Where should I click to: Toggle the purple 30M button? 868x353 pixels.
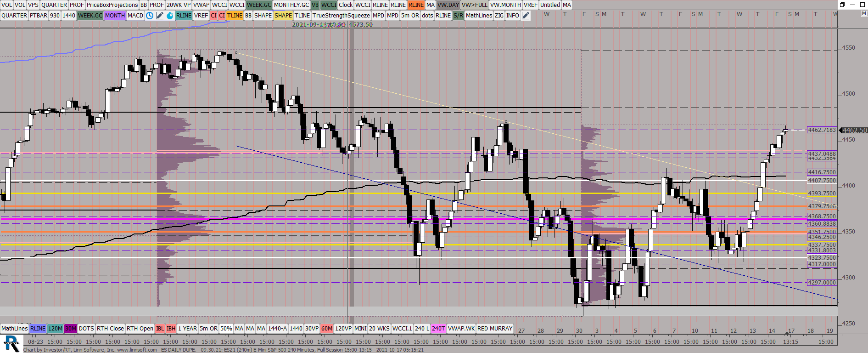[71, 329]
